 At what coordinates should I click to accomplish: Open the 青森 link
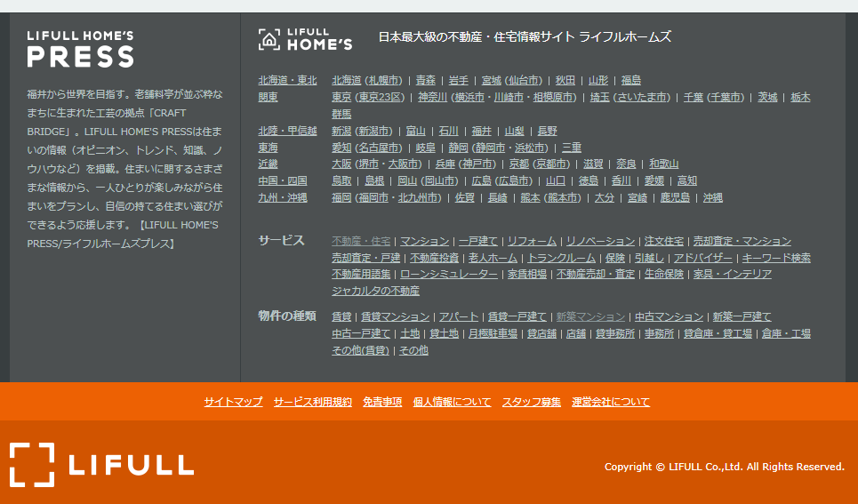(x=425, y=80)
